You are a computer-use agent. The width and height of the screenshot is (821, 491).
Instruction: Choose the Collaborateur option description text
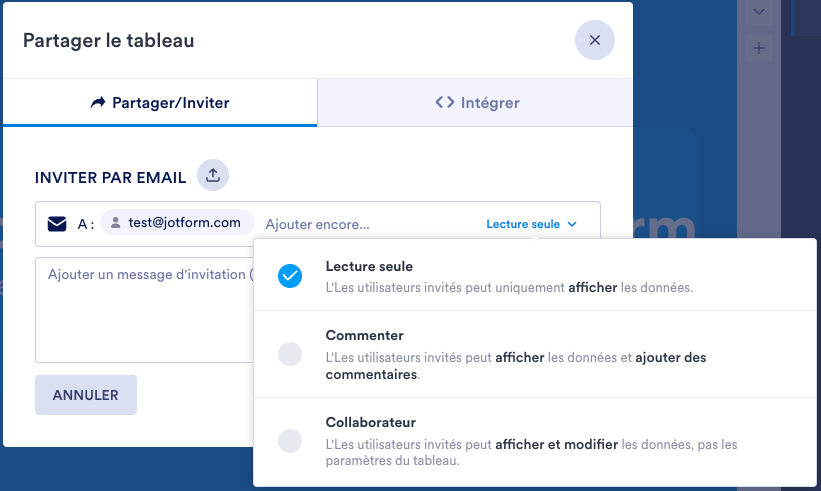pos(530,452)
